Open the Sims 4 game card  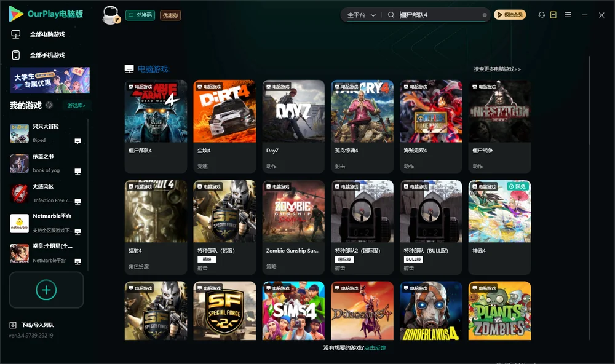coord(293,311)
